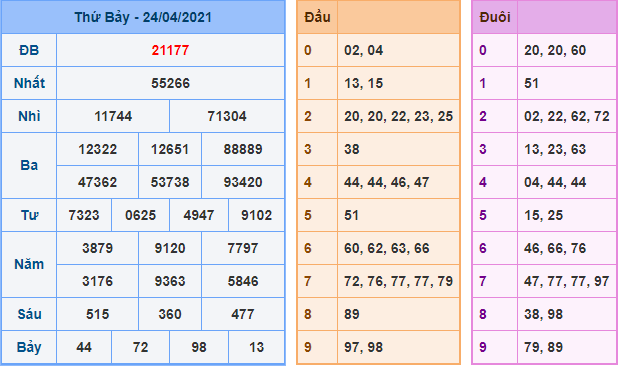Click the 'Năm' row label
The width and height of the screenshot is (619, 366).
coord(29,264)
